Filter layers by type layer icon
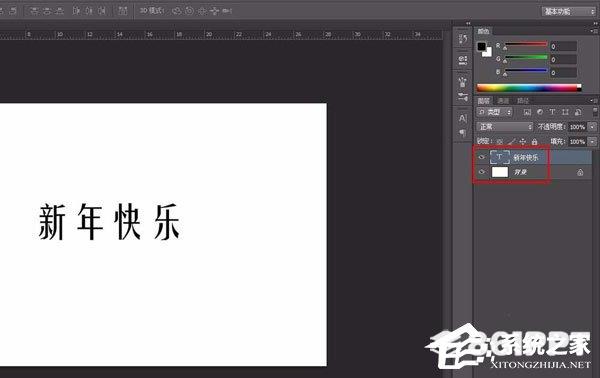 [x=552, y=112]
